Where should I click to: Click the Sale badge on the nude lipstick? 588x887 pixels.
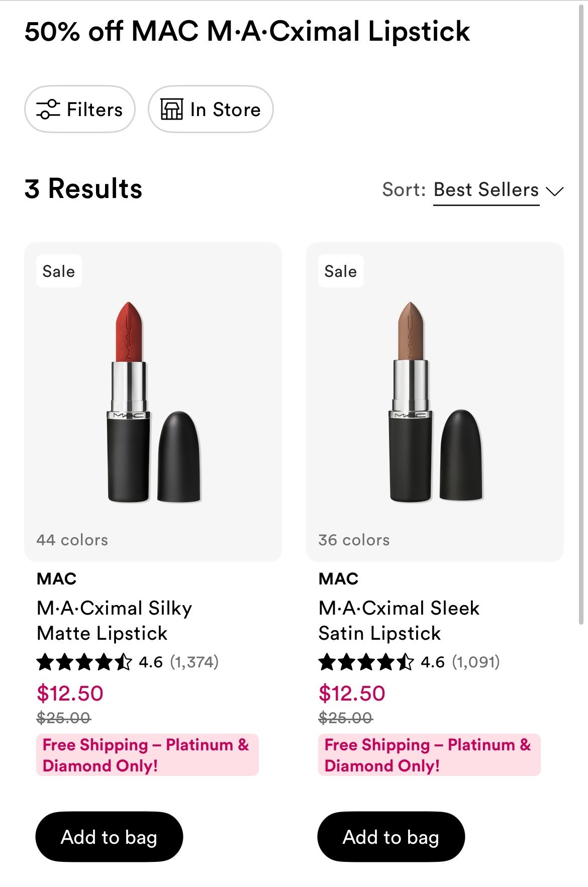(340, 270)
